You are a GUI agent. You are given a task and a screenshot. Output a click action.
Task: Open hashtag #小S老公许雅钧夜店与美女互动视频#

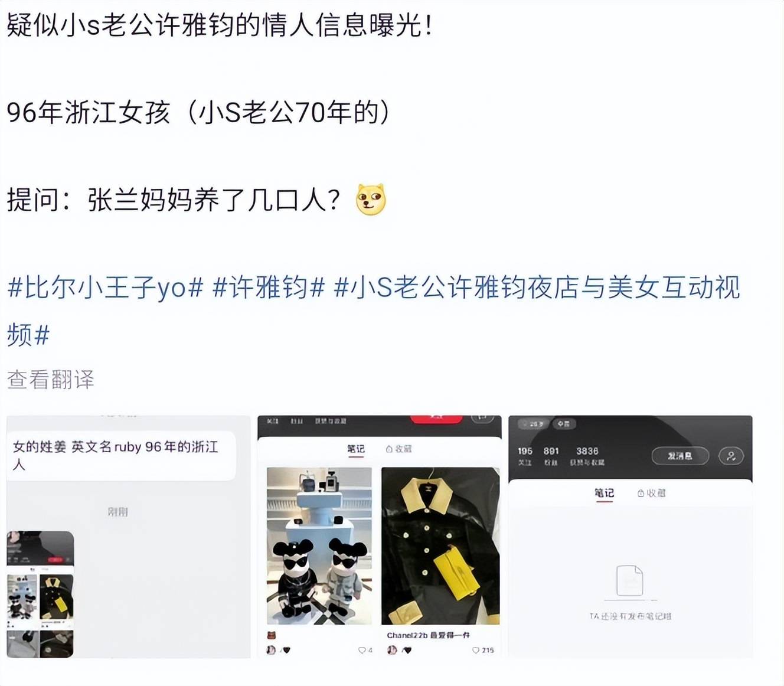tap(373, 311)
